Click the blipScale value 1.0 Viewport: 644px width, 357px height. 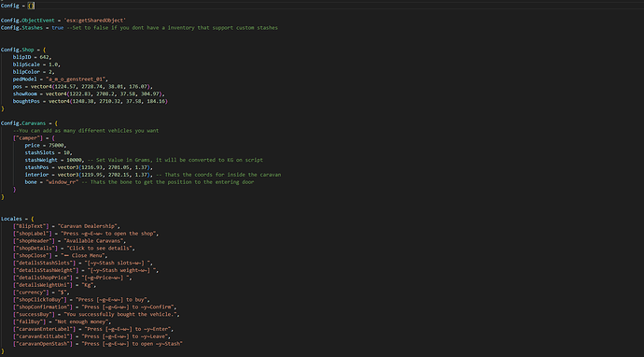(x=53, y=64)
